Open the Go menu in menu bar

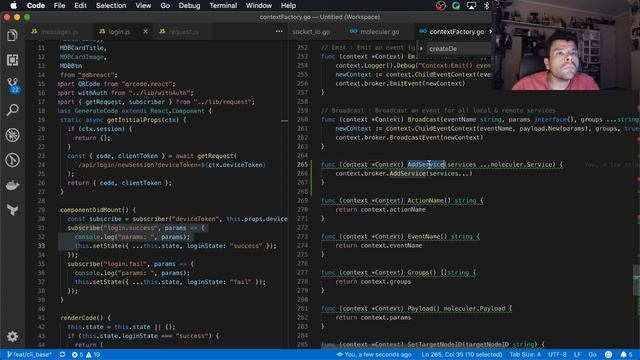point(165,6)
